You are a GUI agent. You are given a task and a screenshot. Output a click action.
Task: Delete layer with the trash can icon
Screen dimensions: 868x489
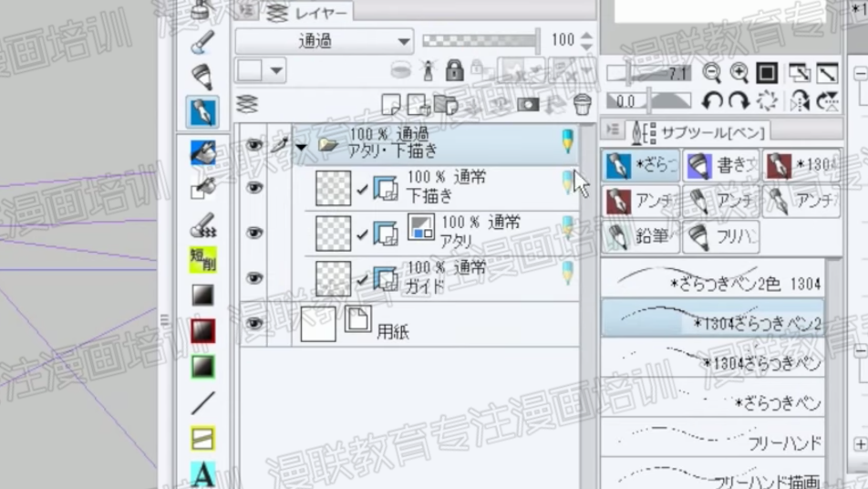[583, 104]
